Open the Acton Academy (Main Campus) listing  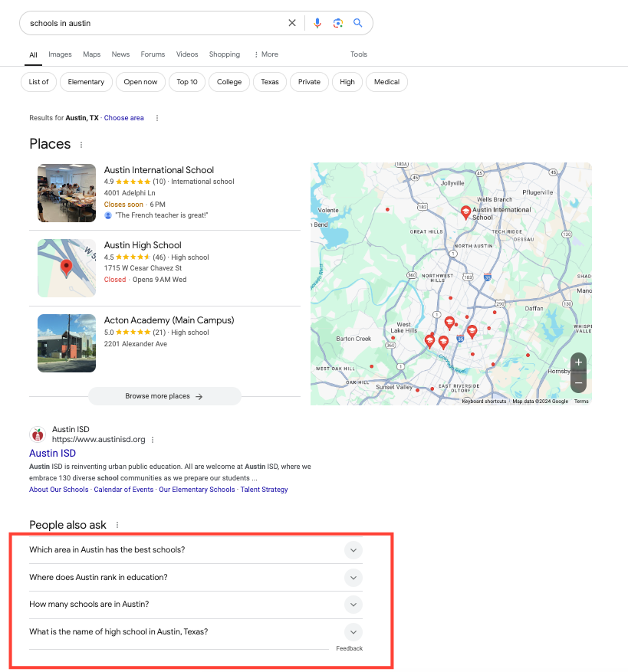coord(169,320)
